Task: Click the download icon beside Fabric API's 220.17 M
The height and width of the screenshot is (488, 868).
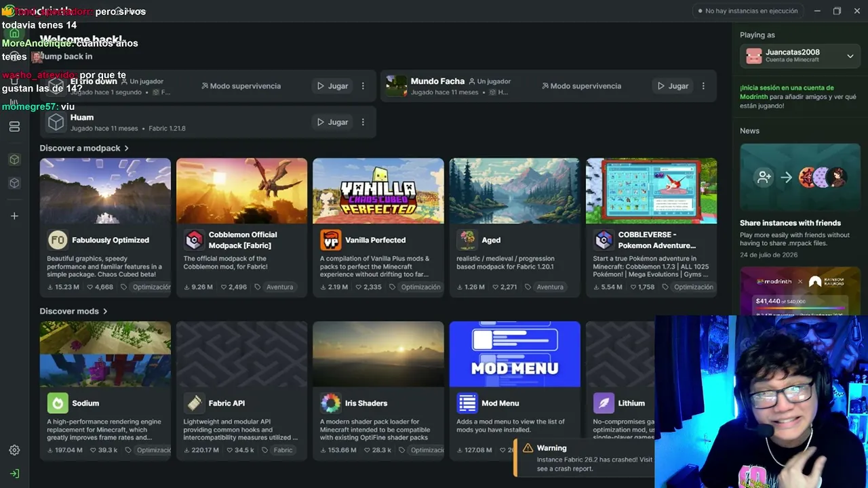Action: coord(187,450)
